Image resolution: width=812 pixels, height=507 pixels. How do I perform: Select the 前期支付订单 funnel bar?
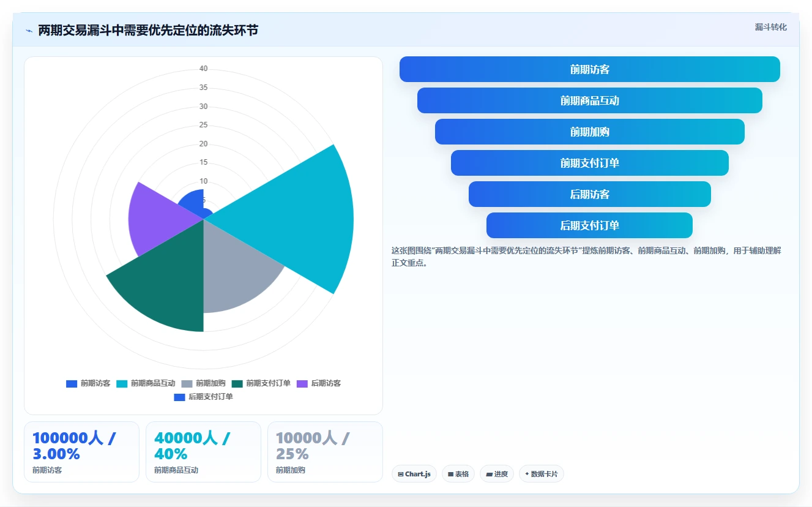pyautogui.click(x=590, y=163)
